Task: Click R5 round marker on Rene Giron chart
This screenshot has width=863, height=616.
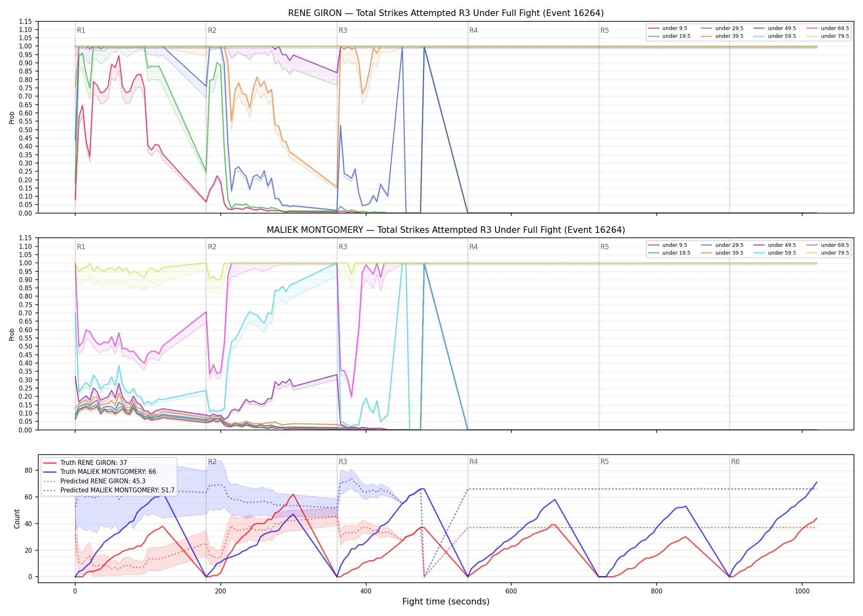Action: [x=605, y=30]
